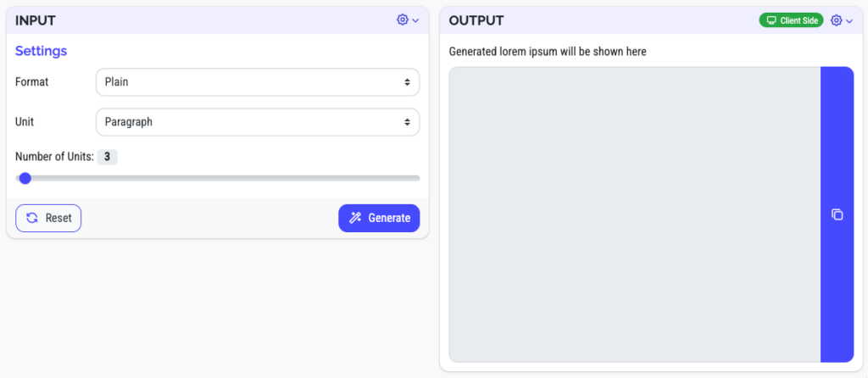Viewport: 868px width, 378px height.
Task: Click the middle of the units slider track
Action: point(218,178)
